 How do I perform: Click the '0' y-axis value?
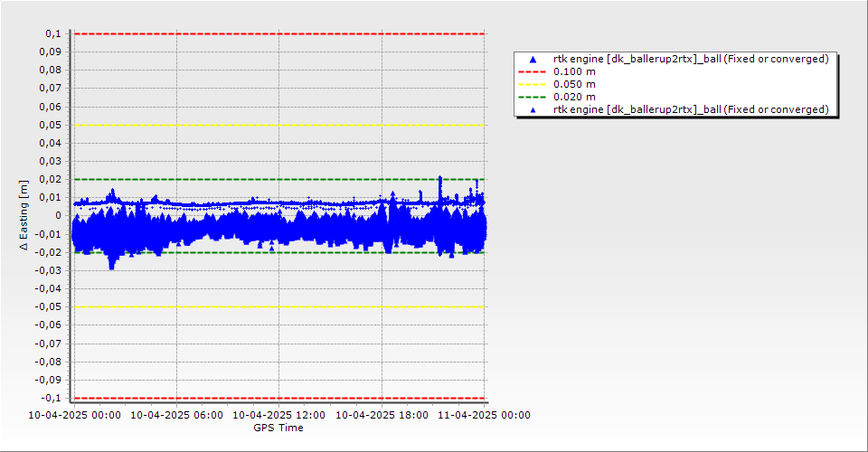[x=59, y=216]
